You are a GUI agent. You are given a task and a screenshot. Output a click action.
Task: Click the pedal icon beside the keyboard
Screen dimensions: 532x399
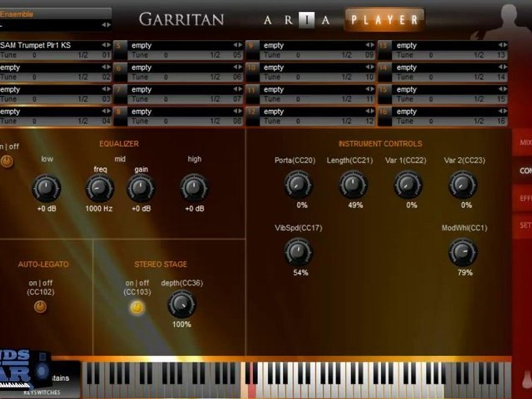[526, 379]
